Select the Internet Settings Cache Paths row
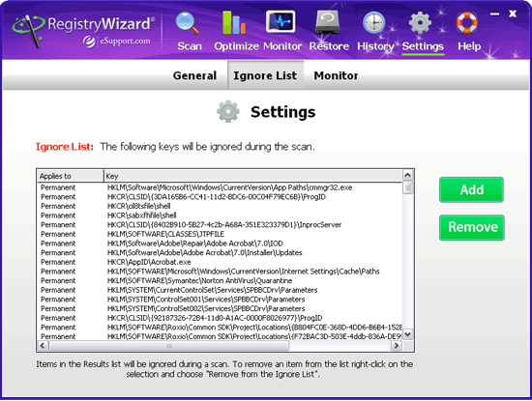 pos(220,272)
